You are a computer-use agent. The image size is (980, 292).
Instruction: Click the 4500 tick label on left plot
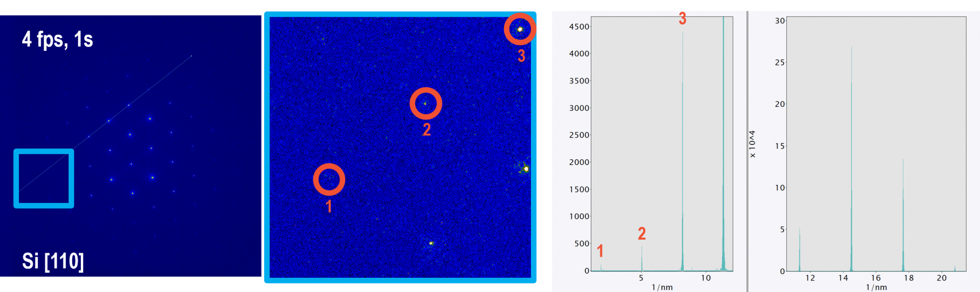tap(579, 27)
